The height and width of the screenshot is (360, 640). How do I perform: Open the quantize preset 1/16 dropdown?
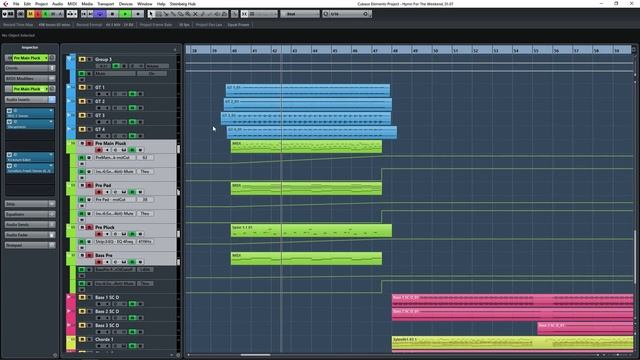(347, 14)
